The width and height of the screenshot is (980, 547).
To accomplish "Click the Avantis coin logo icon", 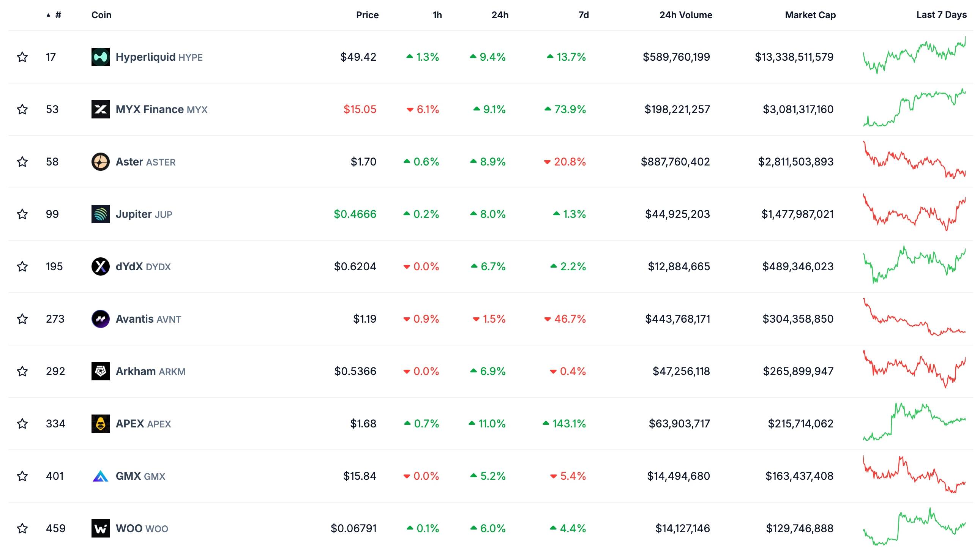I will pos(101,319).
